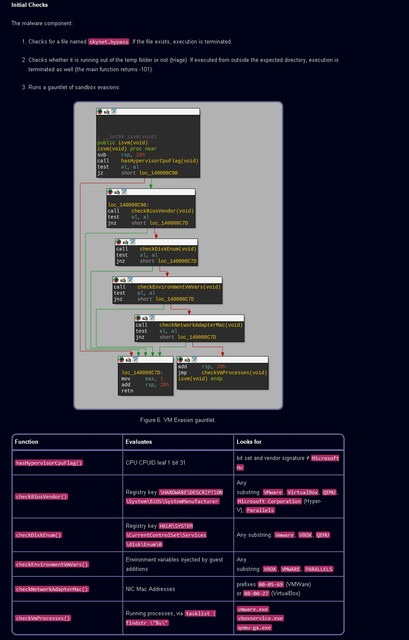Click 'The malware component:' paragraph
This screenshot has width=409, height=640.
pyautogui.click(x=42, y=23)
